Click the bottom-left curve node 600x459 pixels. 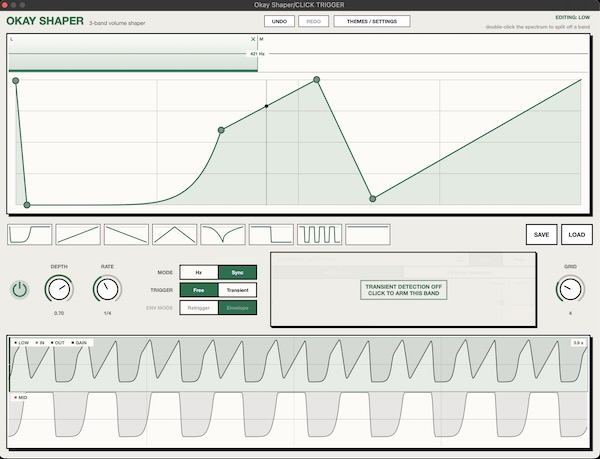[x=27, y=205]
